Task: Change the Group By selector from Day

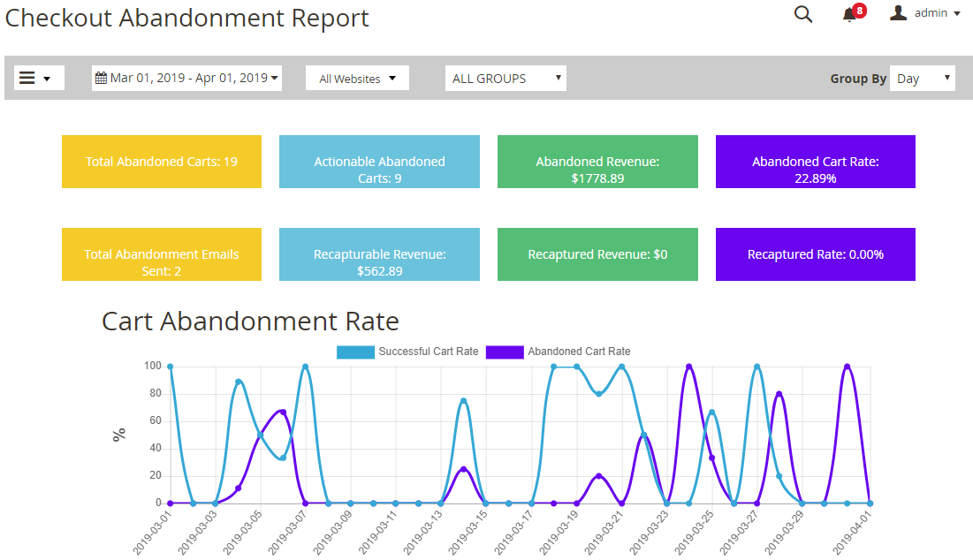Action: 923,78
